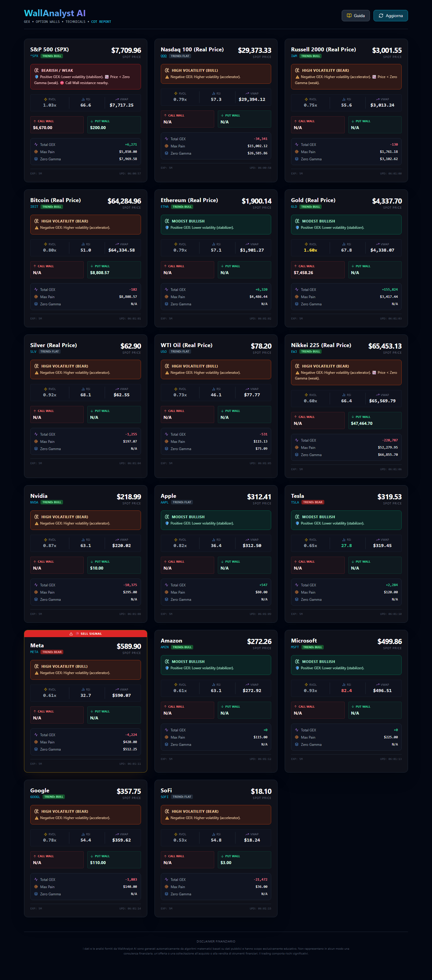Click the 1.60x RVOL value in Gold card

pos(310,250)
